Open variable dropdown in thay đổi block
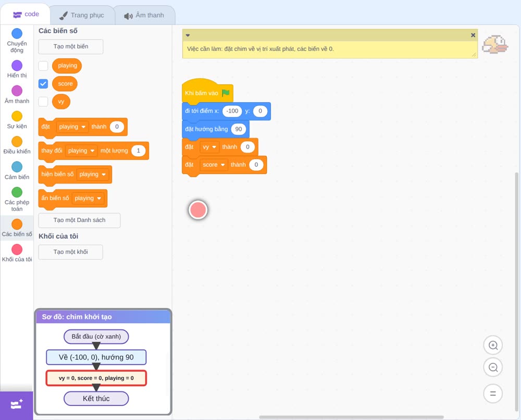The width and height of the screenshot is (521, 420). tap(81, 151)
